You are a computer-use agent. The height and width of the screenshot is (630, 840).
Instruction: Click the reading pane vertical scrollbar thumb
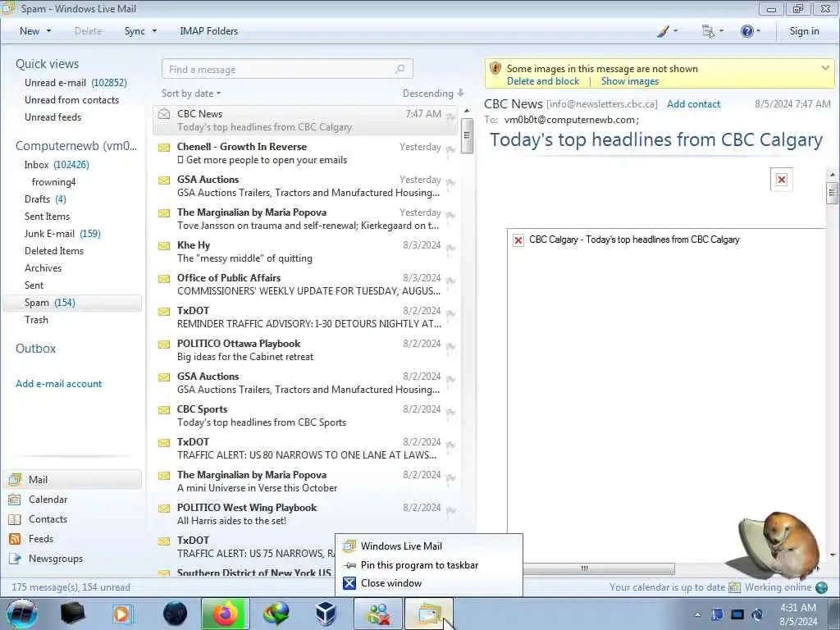click(x=832, y=192)
